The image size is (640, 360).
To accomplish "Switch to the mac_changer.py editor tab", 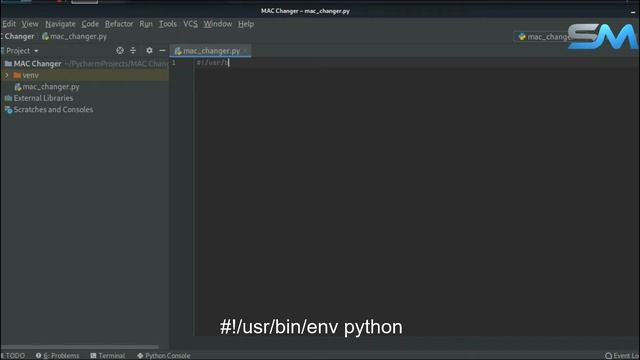I will pyautogui.click(x=211, y=51).
